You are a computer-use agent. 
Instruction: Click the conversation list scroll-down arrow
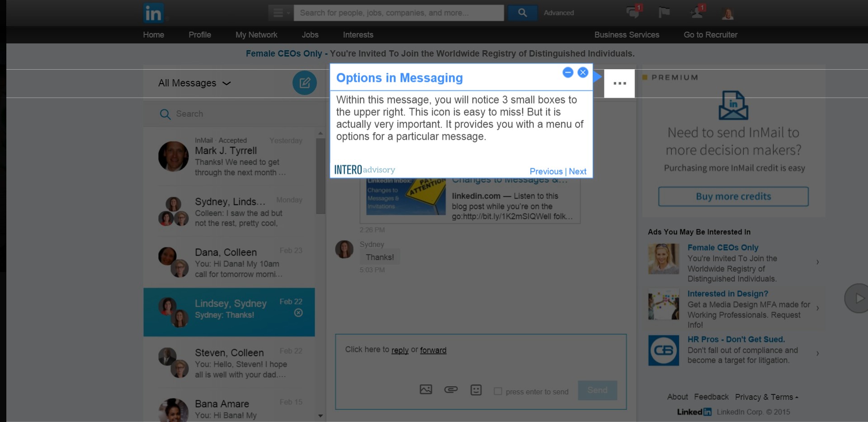(321, 416)
